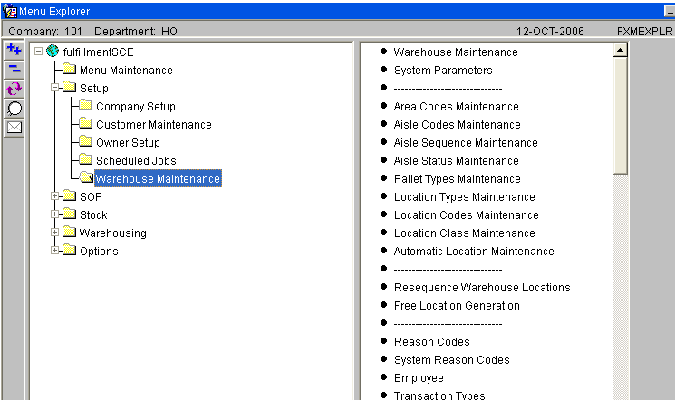Screen dimensions: 676x401
Task: Select the Company Setup tree item
Action: (136, 107)
